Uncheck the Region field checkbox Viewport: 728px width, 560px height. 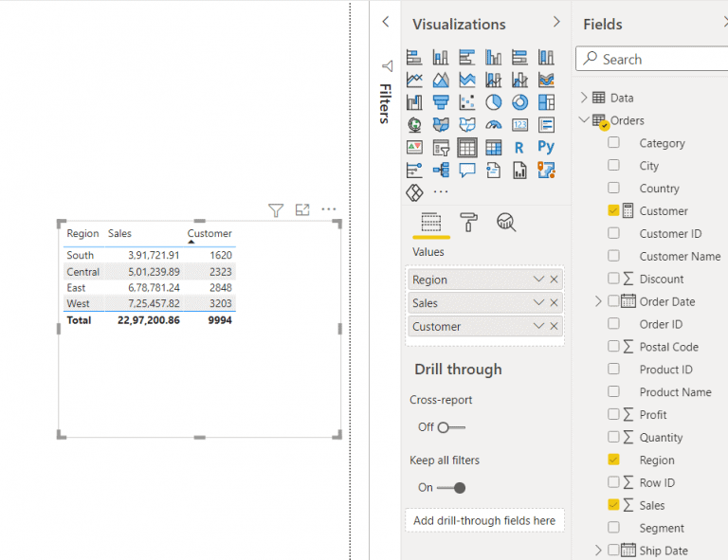click(613, 460)
